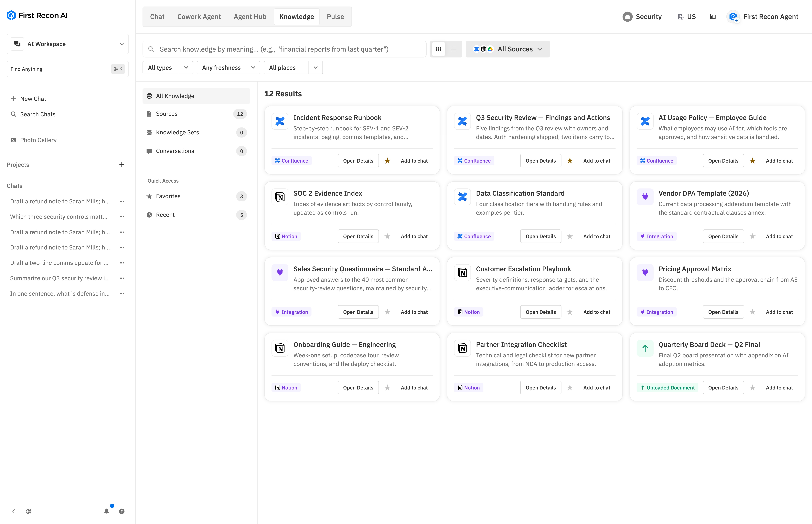The width and height of the screenshot is (812, 524).
Task: Add a new project with plus icon
Action: coord(122,165)
